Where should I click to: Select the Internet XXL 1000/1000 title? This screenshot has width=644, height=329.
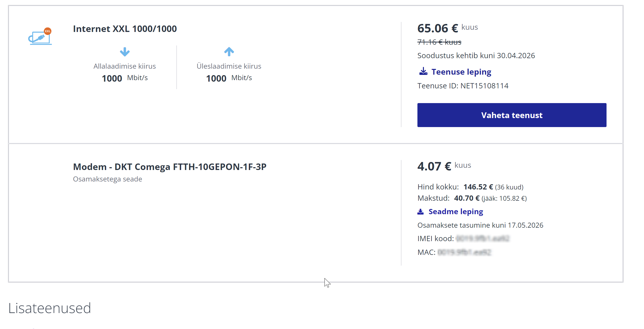125,29
